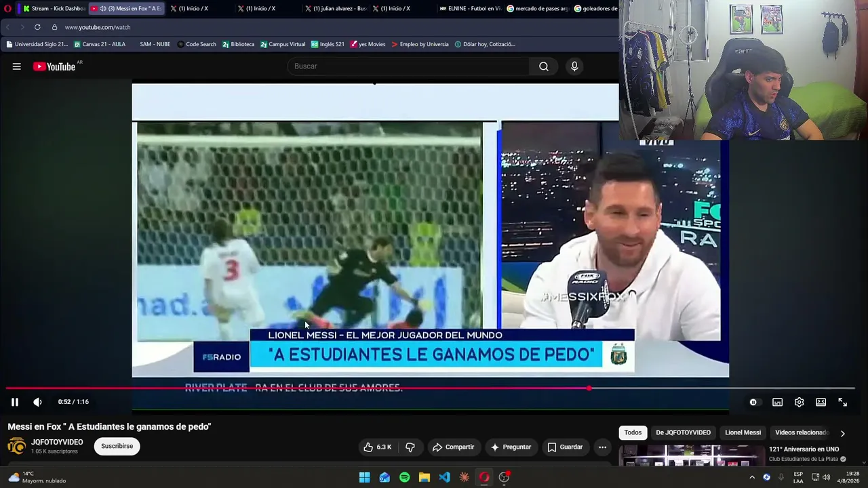Open the JQFOTOYVIDEO channel avatar
Viewport: 868px width, 488px height.
point(16,446)
